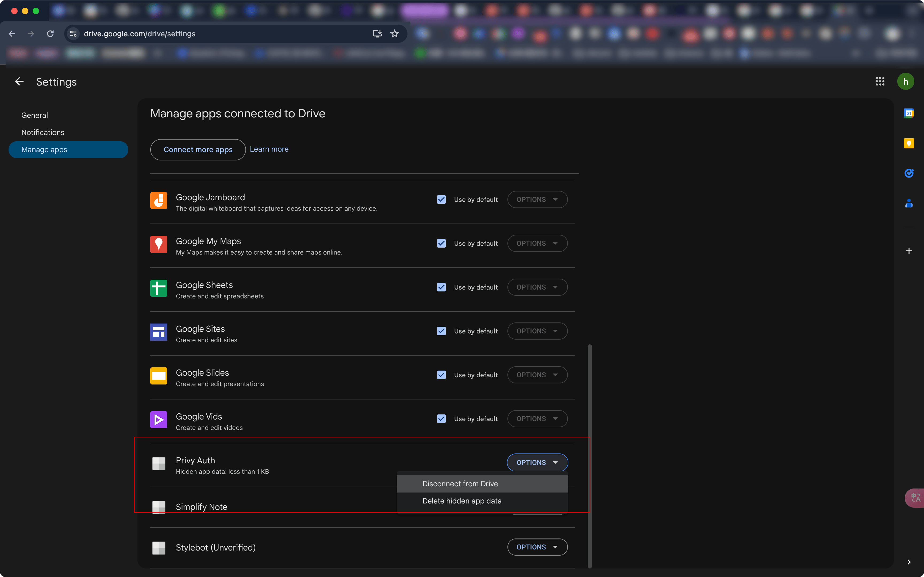The width and height of the screenshot is (924, 577).
Task: Click the plus icon to get add-ons
Action: 909,251
